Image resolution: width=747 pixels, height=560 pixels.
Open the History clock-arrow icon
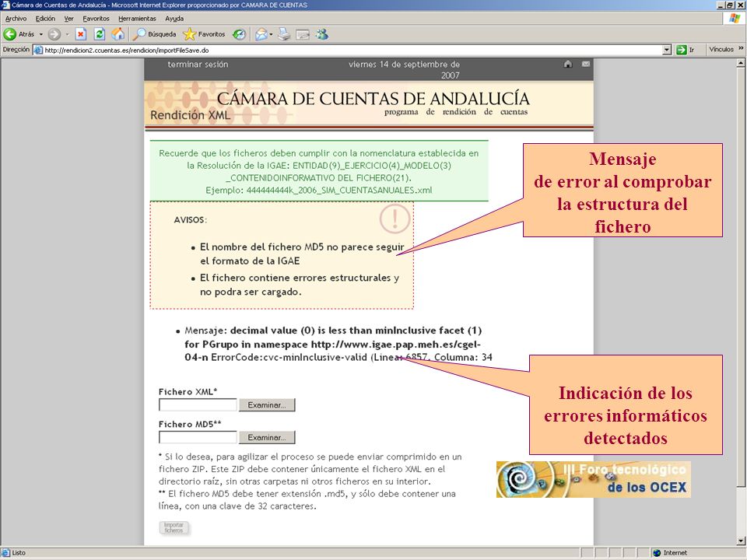(239, 33)
